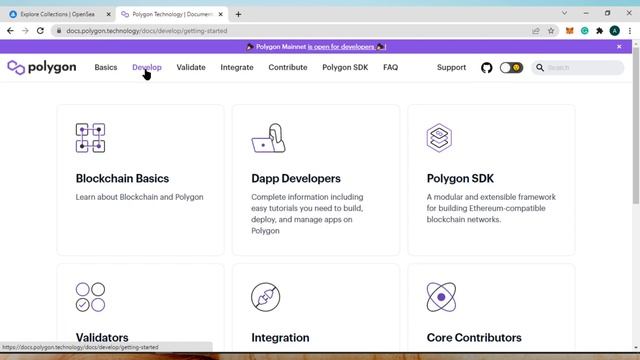The image size is (640, 360).
Task: Open the FAQ nav item
Action: [391, 67]
